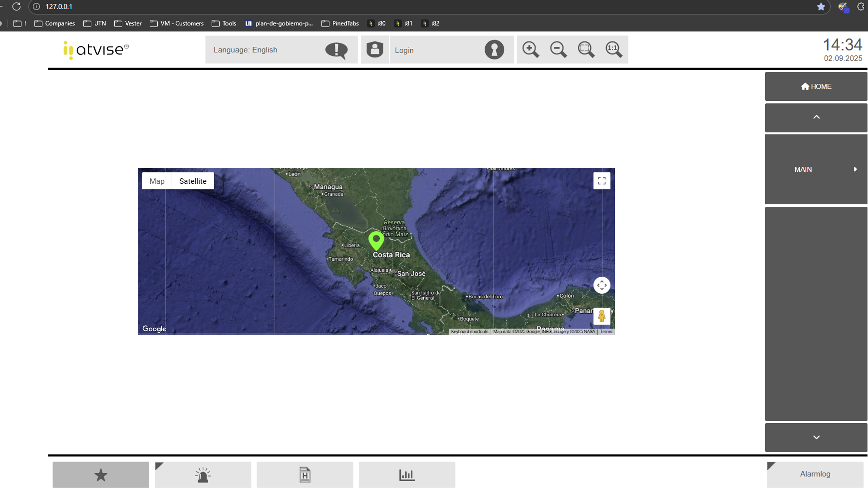Open the Companies bookmark folder

click(x=54, y=23)
